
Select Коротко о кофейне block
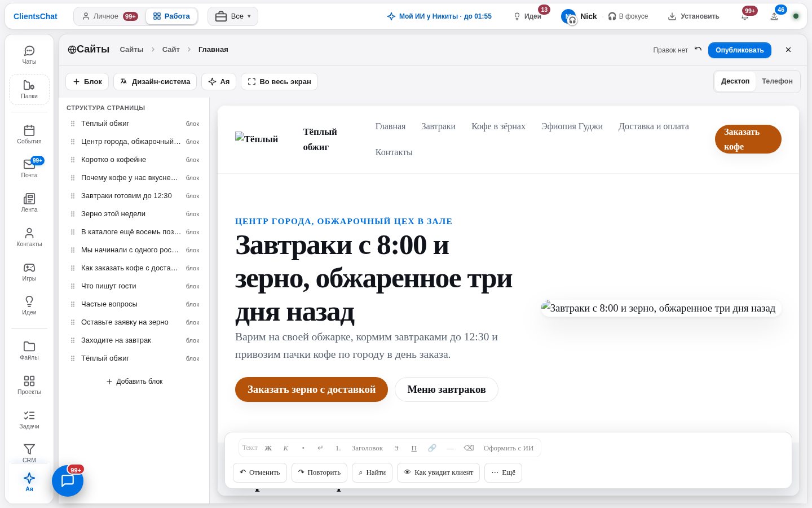[134, 160]
